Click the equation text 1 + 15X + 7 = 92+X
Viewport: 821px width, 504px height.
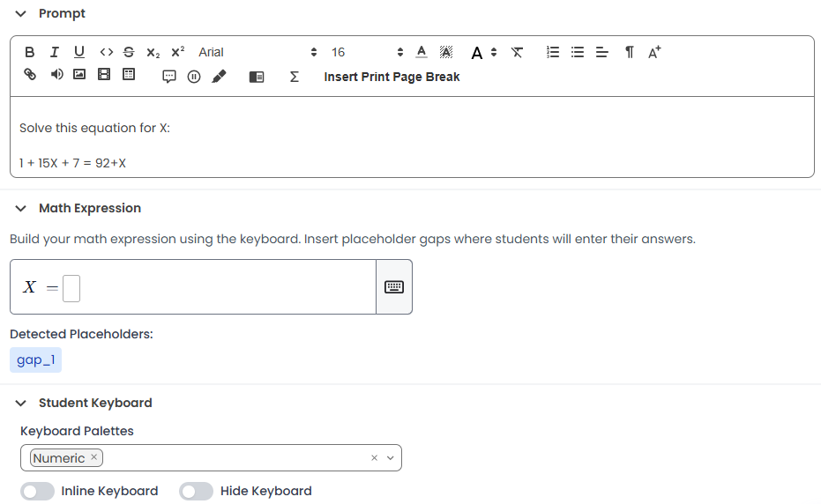click(x=72, y=163)
